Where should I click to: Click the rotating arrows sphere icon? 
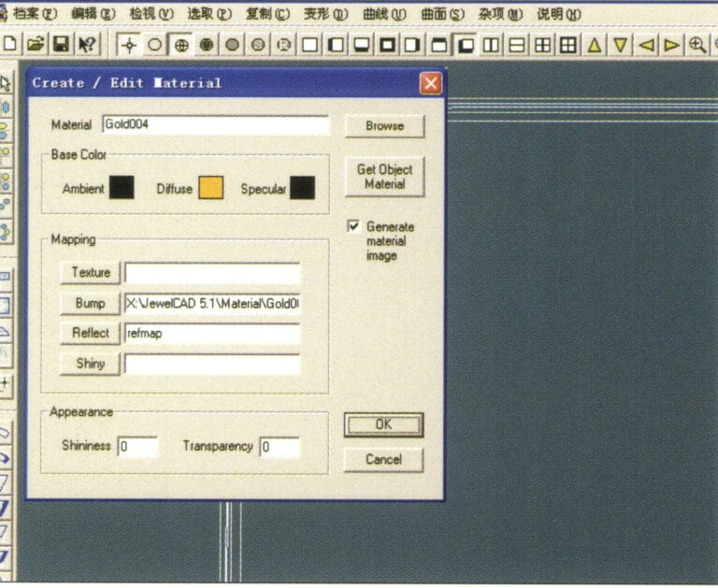pos(284,45)
